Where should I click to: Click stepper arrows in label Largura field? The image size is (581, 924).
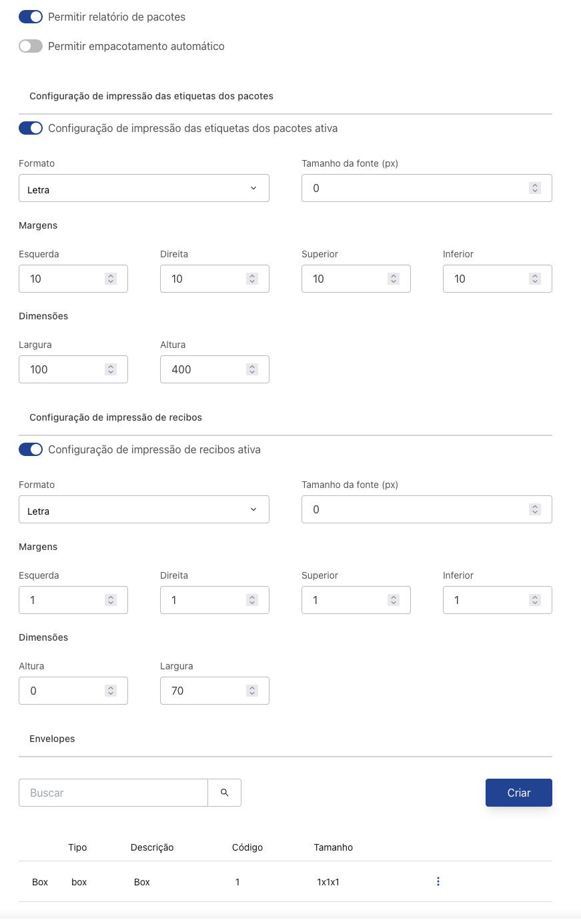tap(111, 369)
